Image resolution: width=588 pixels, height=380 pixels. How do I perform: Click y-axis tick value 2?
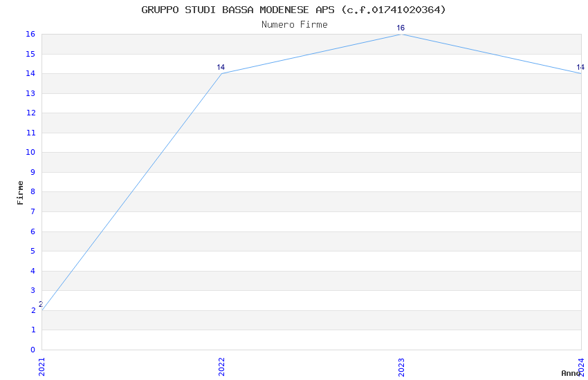point(33,310)
